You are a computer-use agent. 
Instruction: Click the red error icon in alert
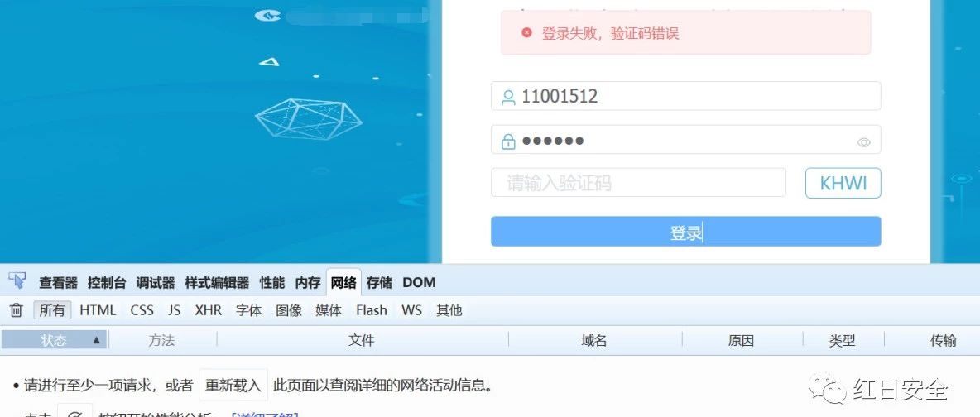[527, 32]
